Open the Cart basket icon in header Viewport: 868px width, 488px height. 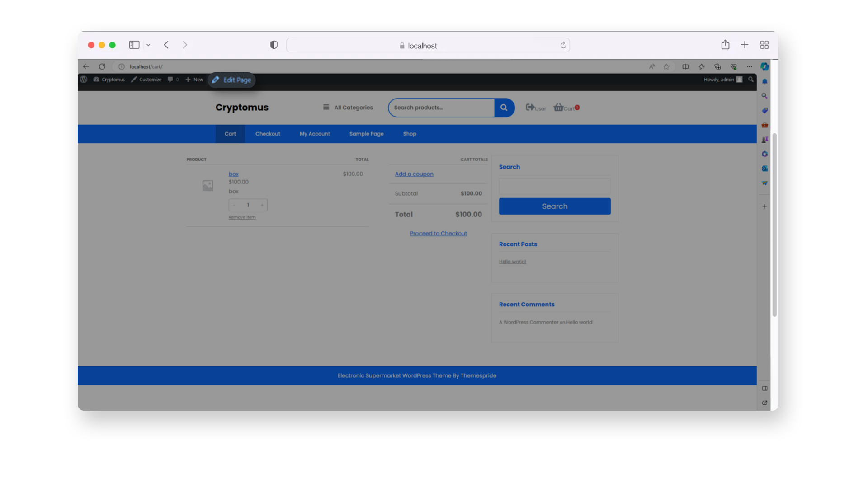(559, 108)
